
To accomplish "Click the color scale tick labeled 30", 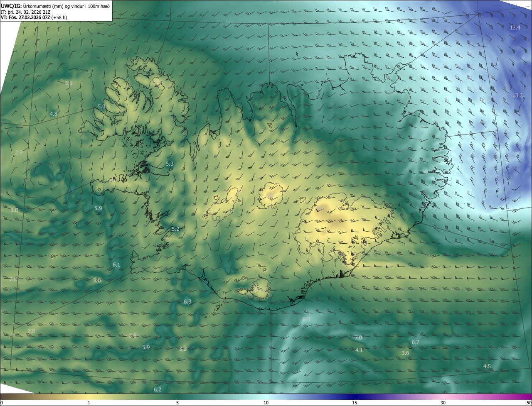I will (443, 403).
